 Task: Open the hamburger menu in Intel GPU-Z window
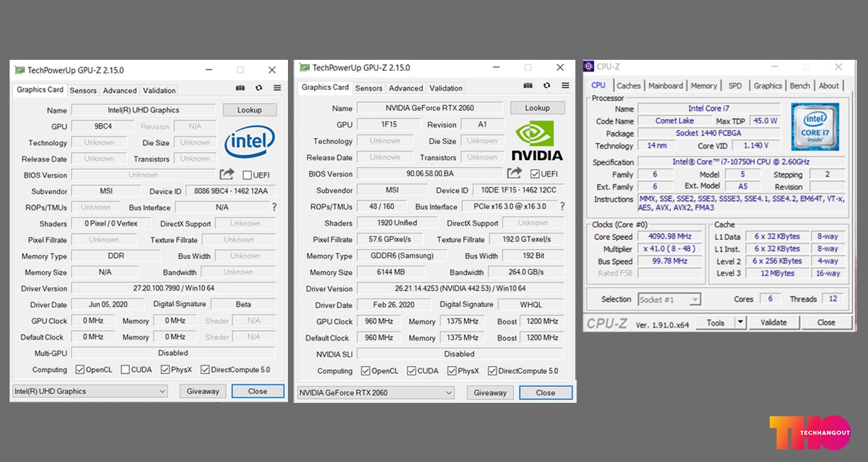(277, 88)
